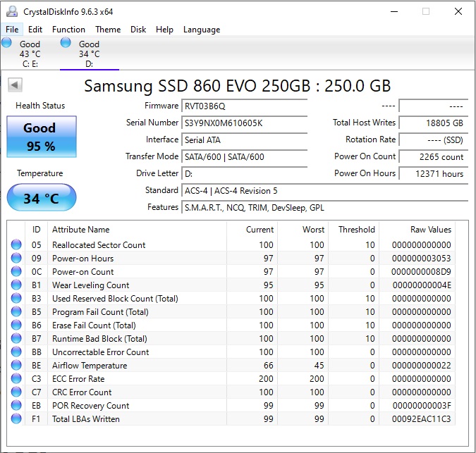Screen dimensions: 476x453
Task: Click the blue health orb above C: E:
Action: pyautogui.click(x=6, y=42)
